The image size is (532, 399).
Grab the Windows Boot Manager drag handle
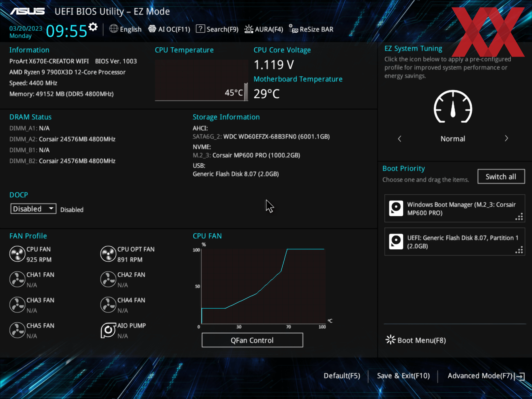[x=519, y=217]
